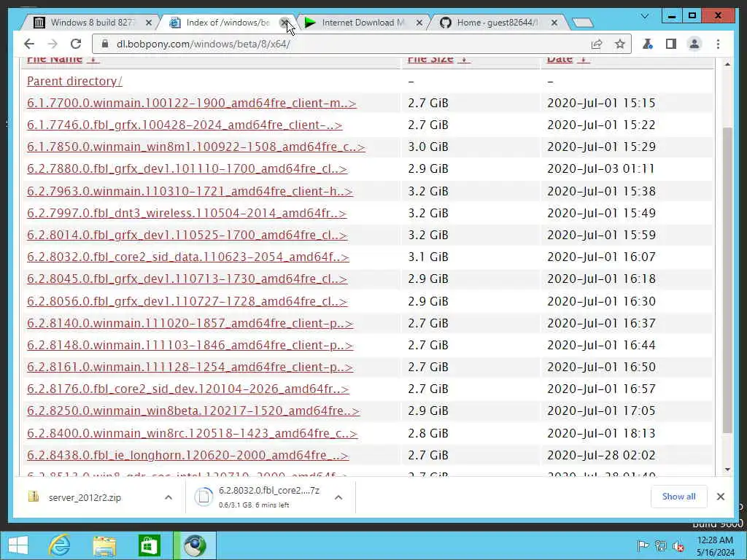Screen dimensions: 747x560
Task: Expand options chevron for server_2012r2.zip
Action: (169, 497)
